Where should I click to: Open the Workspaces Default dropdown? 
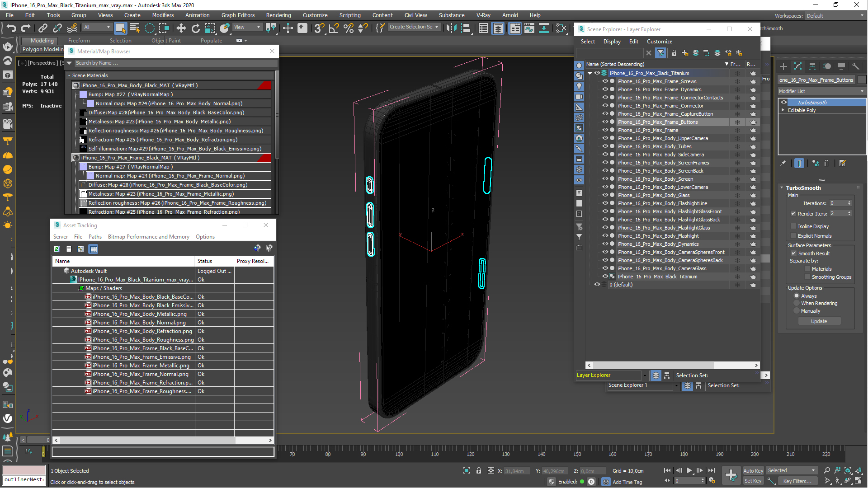(x=835, y=16)
